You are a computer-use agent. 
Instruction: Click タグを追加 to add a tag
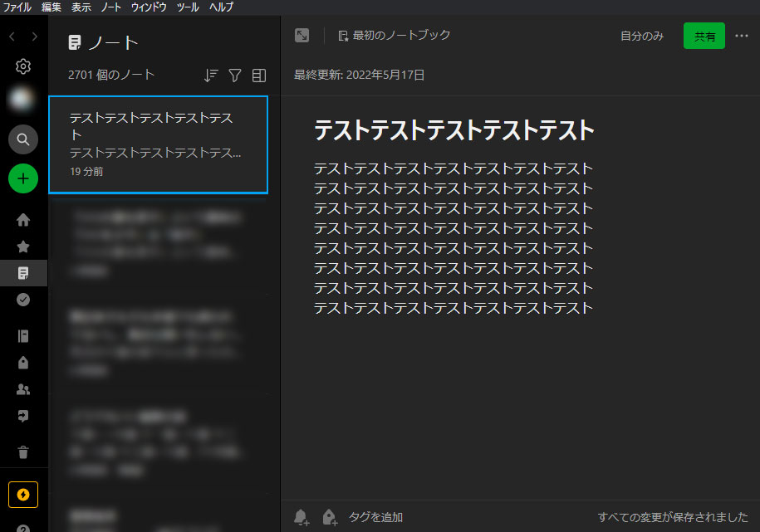378,516
